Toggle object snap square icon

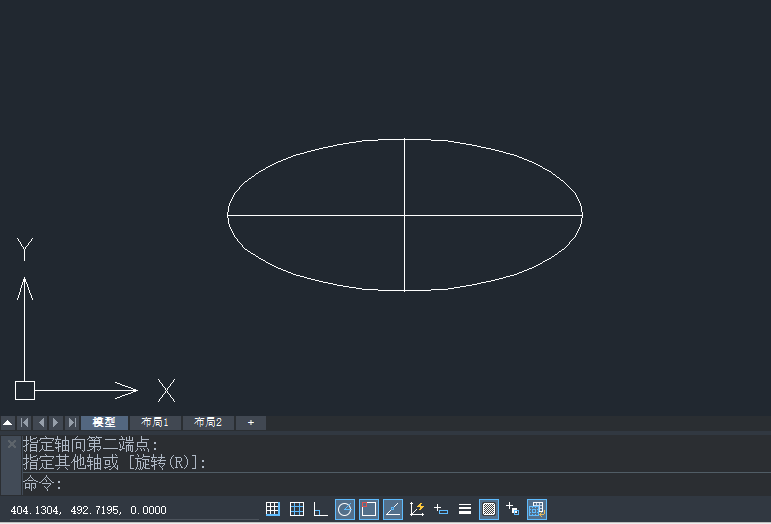click(x=369, y=509)
